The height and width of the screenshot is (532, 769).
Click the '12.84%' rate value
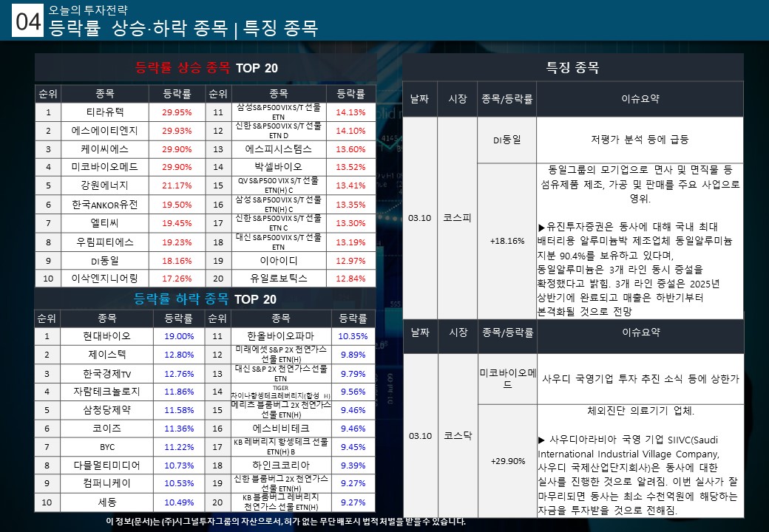click(x=350, y=279)
